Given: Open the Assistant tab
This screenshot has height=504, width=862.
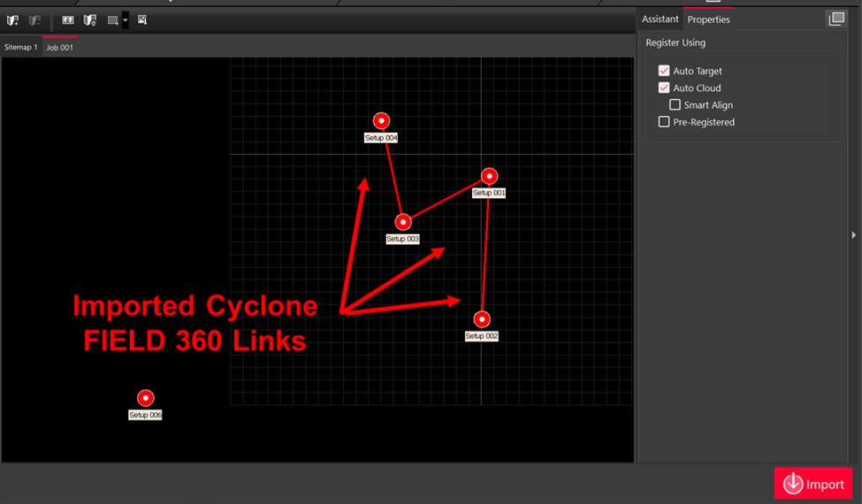Looking at the screenshot, I should 660,19.
